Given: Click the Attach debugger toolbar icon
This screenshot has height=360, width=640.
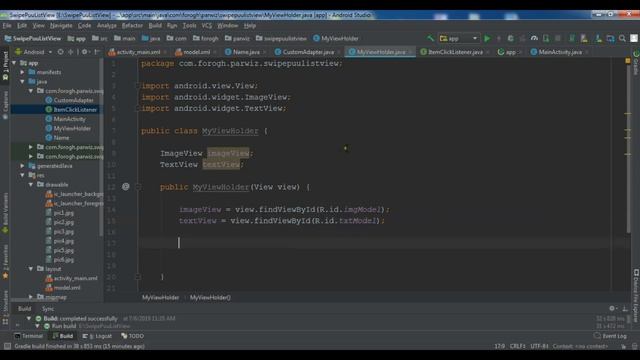Looking at the screenshot, I should click(546, 38).
